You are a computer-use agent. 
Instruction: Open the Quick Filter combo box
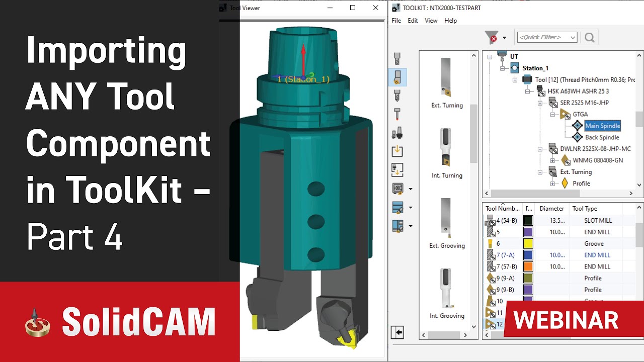tap(547, 37)
